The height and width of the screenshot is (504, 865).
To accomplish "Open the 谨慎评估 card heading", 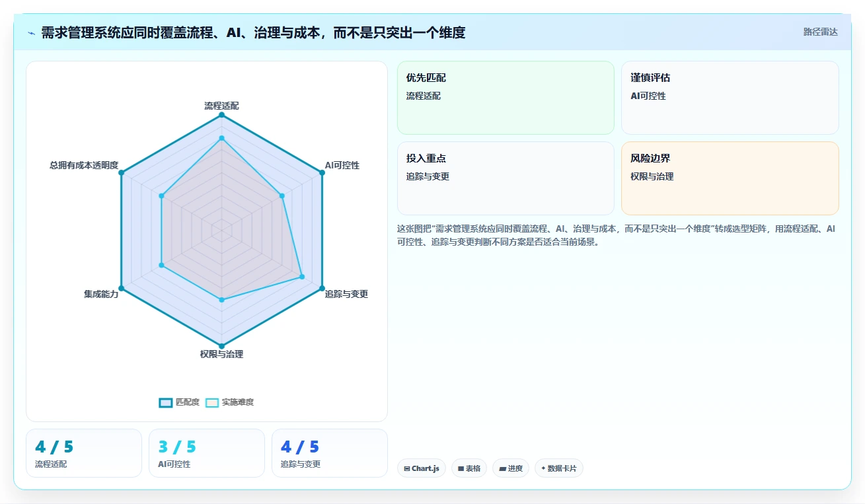I will pos(650,78).
